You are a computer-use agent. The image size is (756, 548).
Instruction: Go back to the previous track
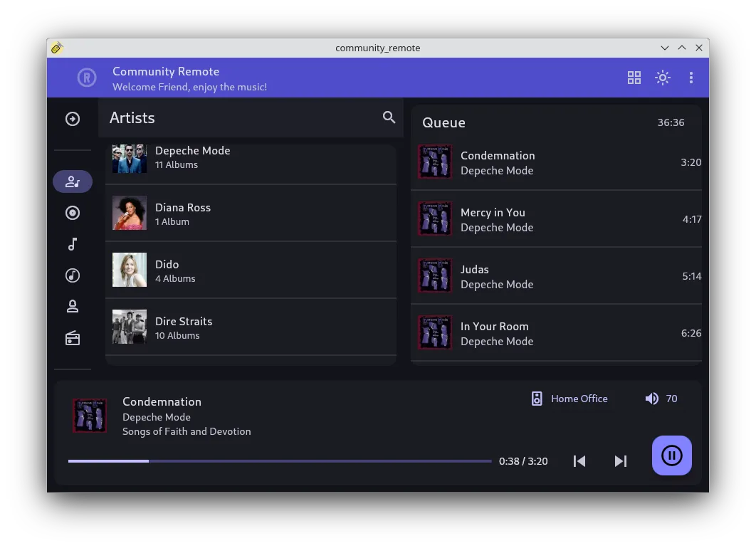pos(579,461)
